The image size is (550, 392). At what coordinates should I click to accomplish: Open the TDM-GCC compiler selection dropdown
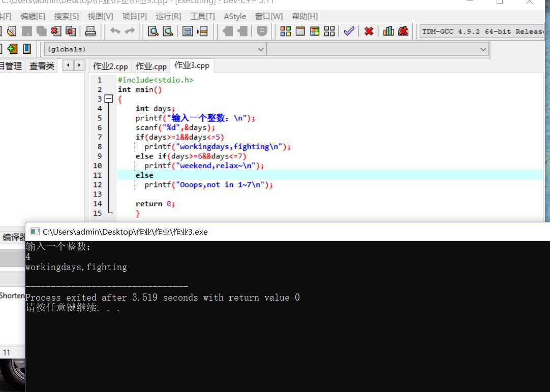[x=483, y=31]
